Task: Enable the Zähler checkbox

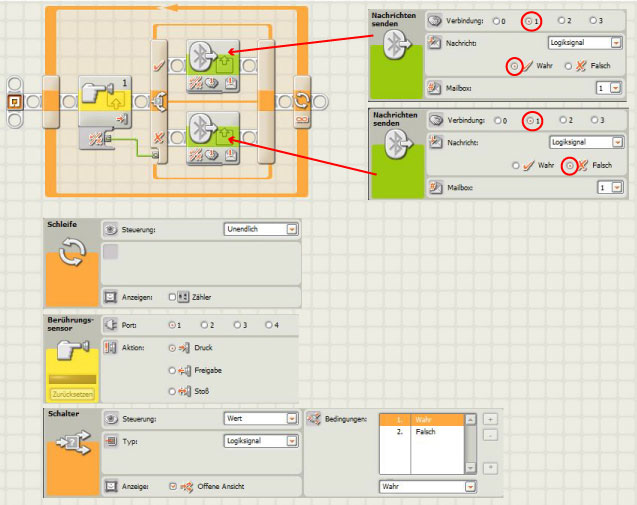Action: click(171, 297)
